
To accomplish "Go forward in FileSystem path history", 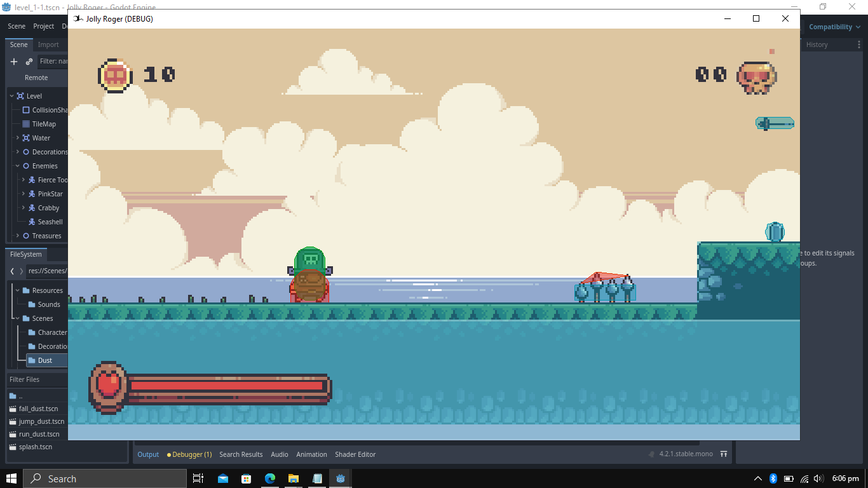I will click(x=22, y=271).
